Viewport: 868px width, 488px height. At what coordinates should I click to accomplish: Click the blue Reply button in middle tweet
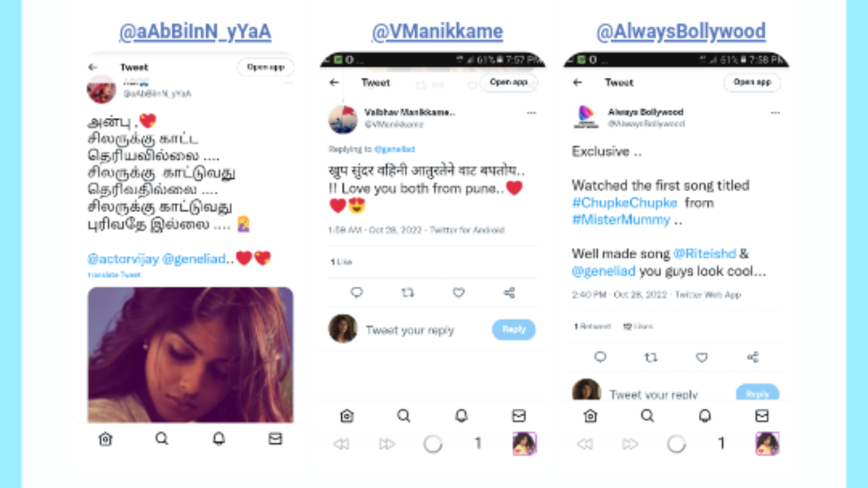coord(513,329)
